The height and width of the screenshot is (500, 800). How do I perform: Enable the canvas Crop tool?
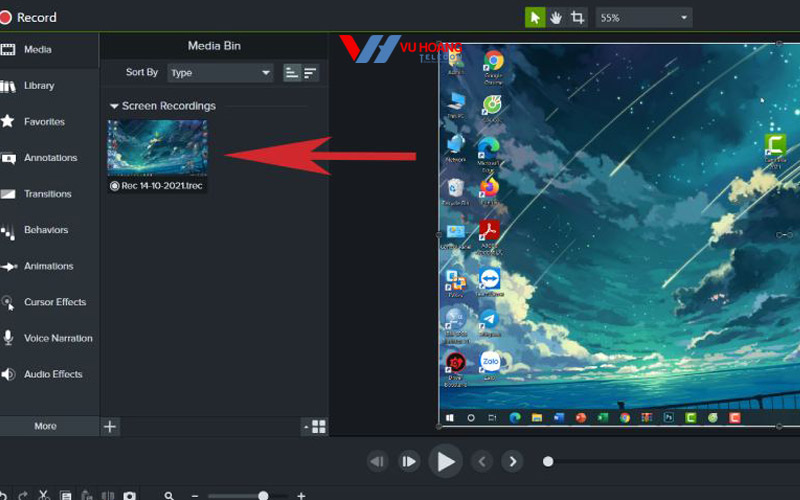(x=577, y=18)
